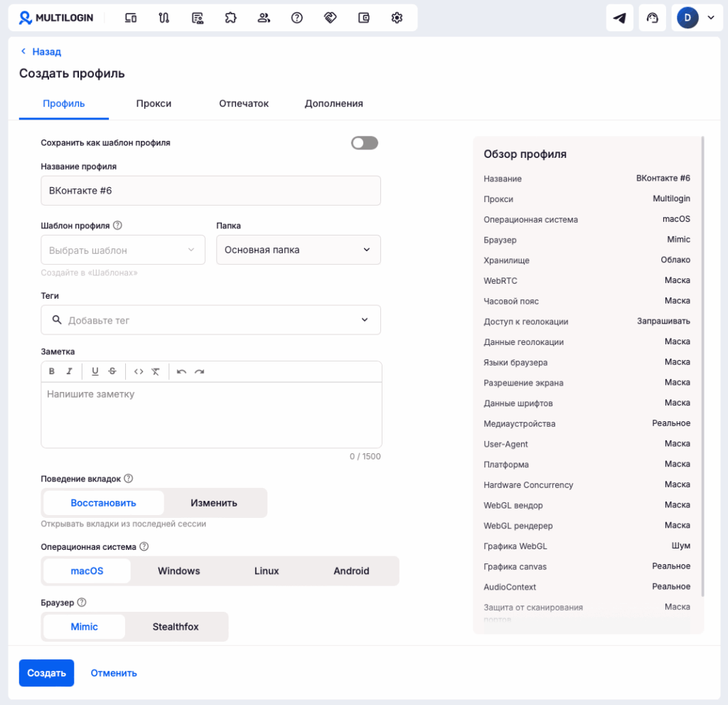
Task: Click Multilogin proxy value in overview
Action: click(671, 199)
